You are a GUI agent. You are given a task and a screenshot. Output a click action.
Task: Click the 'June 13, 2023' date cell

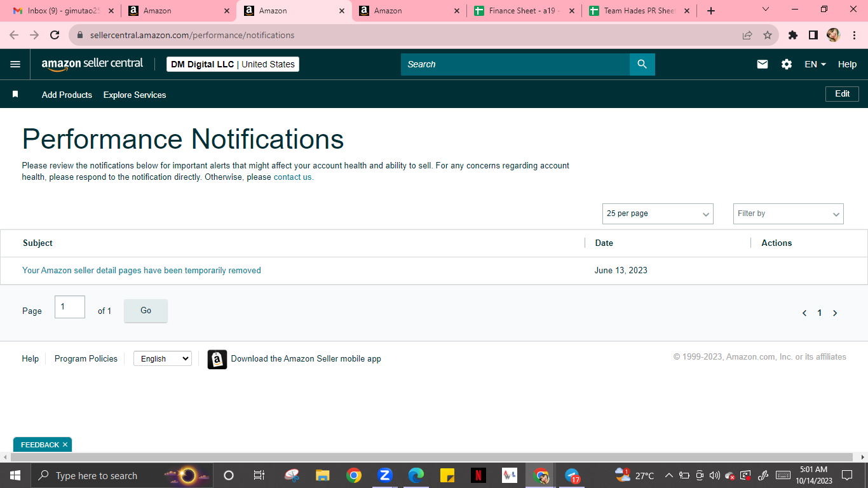click(x=621, y=271)
